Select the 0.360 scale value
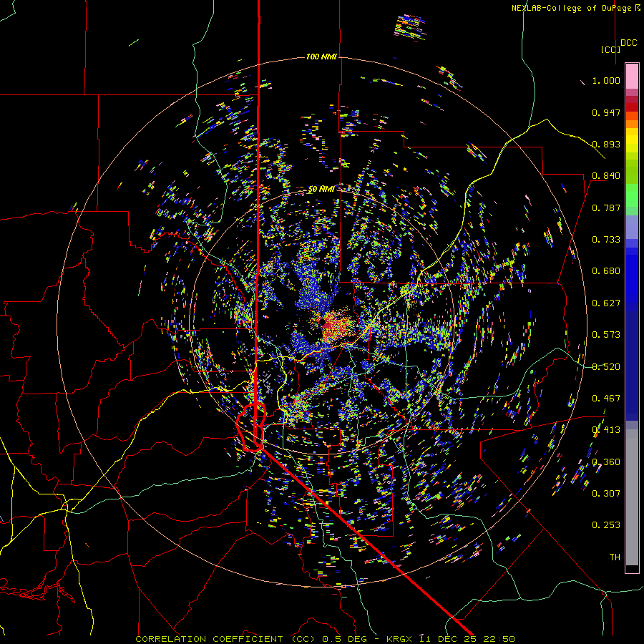Screen dimensions: 644x644 click(x=606, y=462)
